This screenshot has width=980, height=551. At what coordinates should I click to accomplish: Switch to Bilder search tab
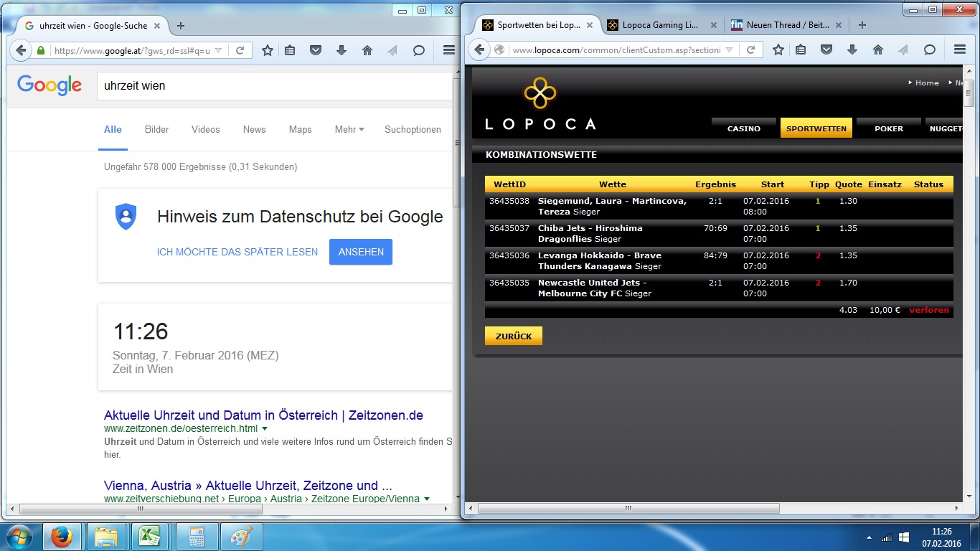tap(156, 130)
